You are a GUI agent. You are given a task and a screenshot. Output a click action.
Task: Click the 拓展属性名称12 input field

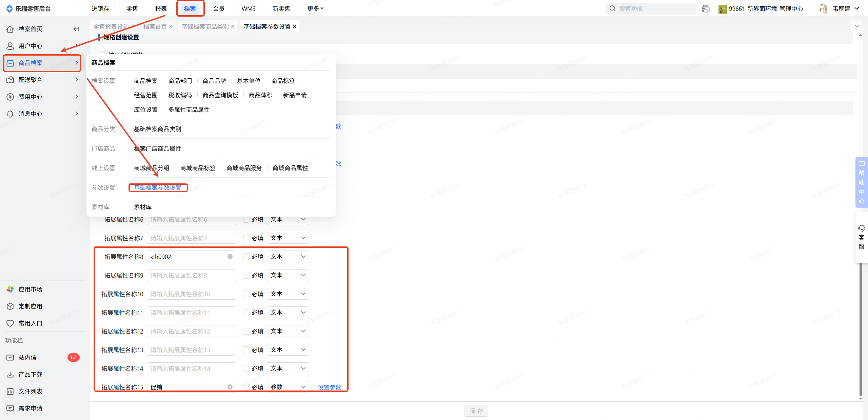(191, 331)
